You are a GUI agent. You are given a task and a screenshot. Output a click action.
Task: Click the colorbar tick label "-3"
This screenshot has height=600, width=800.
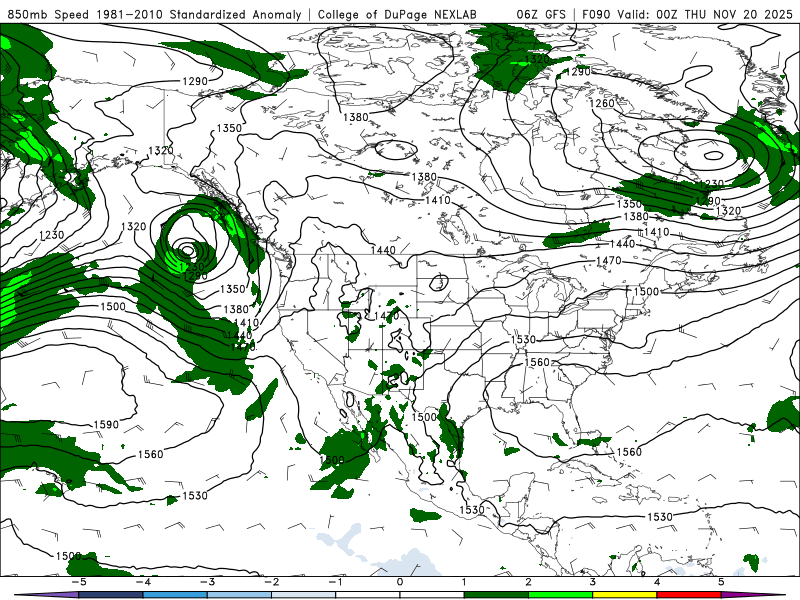pyautogui.click(x=207, y=582)
